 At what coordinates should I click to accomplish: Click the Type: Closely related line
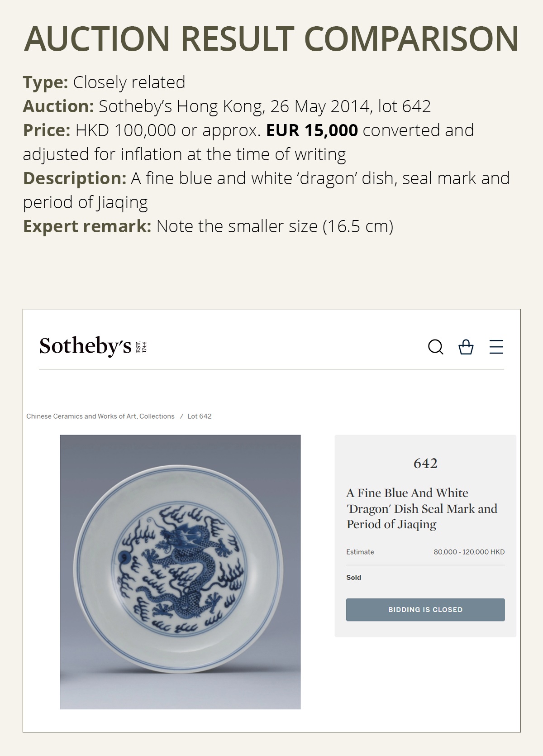click(104, 82)
